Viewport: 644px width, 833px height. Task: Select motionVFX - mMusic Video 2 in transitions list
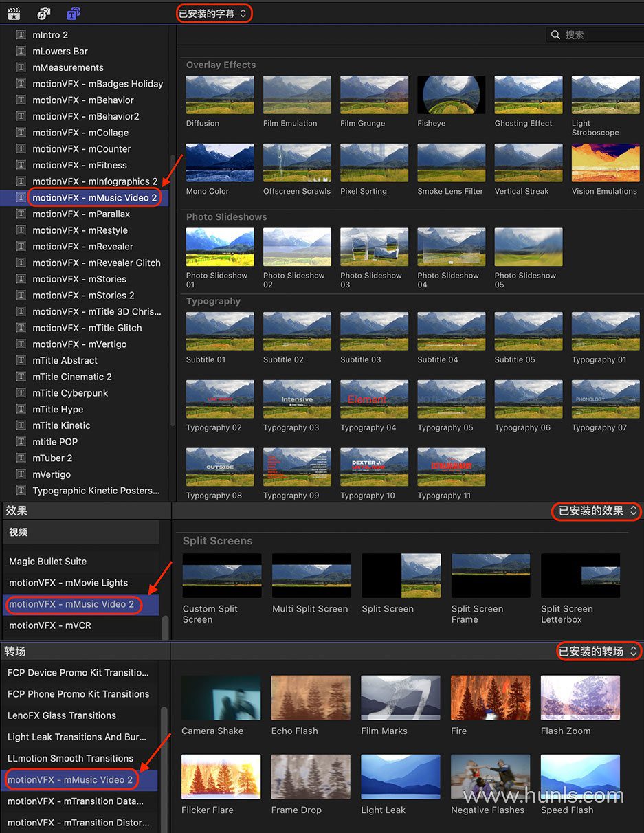coord(79,780)
